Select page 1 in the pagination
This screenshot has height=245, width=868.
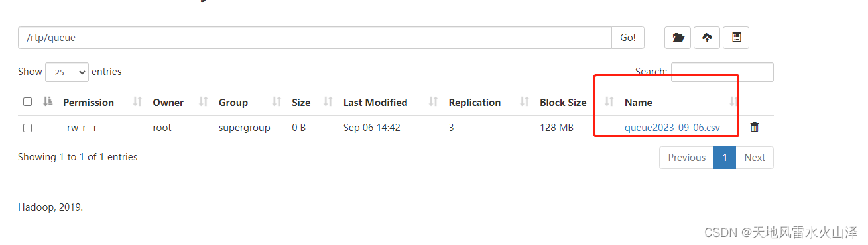click(725, 158)
